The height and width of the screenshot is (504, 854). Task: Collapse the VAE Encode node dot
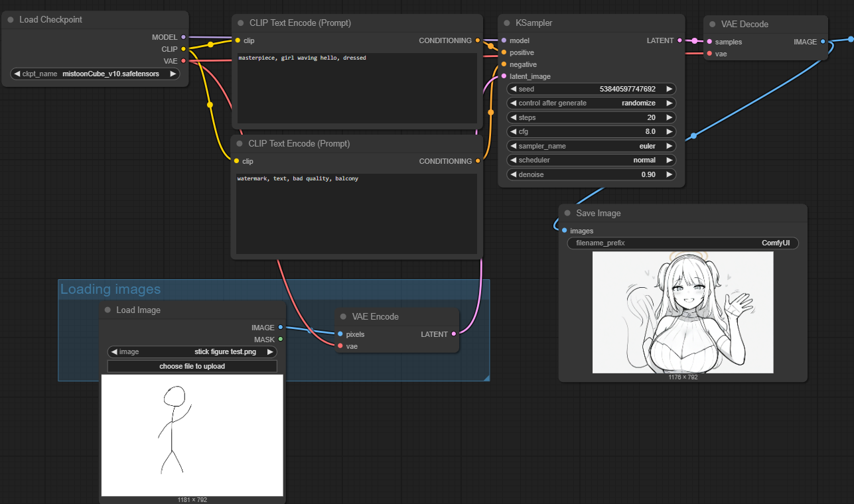click(x=344, y=317)
